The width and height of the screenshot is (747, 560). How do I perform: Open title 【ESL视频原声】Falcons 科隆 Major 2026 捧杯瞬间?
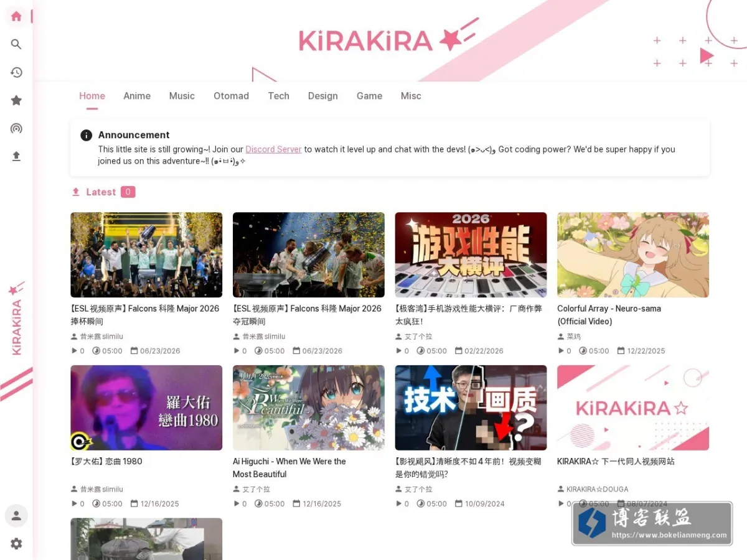click(145, 315)
